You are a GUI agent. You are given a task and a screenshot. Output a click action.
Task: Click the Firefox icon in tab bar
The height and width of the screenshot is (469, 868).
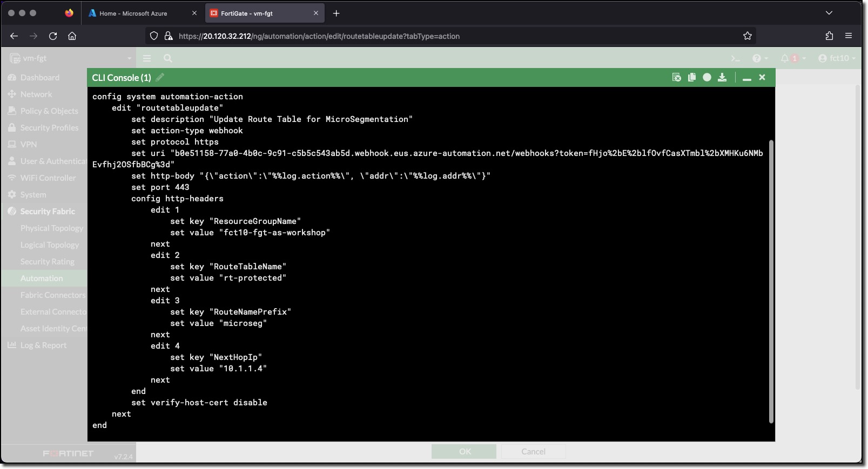click(x=69, y=13)
